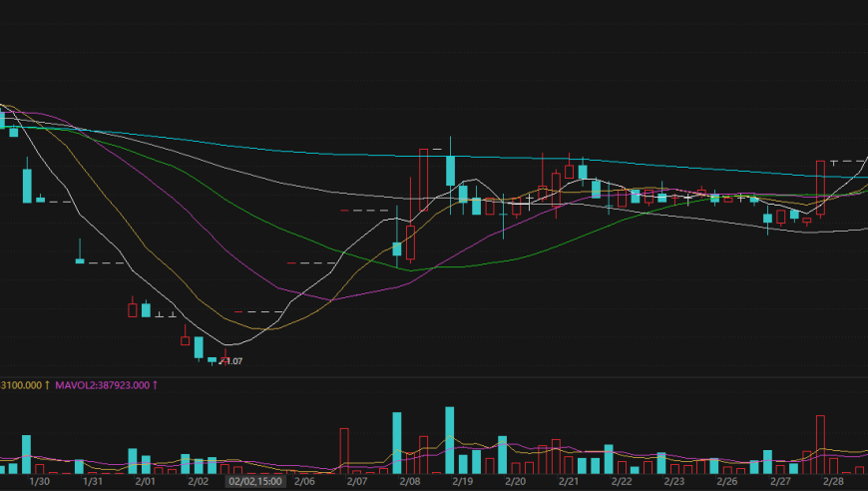Select the 2/06 date on the time axis
This screenshot has width=868, height=491.
click(x=304, y=481)
